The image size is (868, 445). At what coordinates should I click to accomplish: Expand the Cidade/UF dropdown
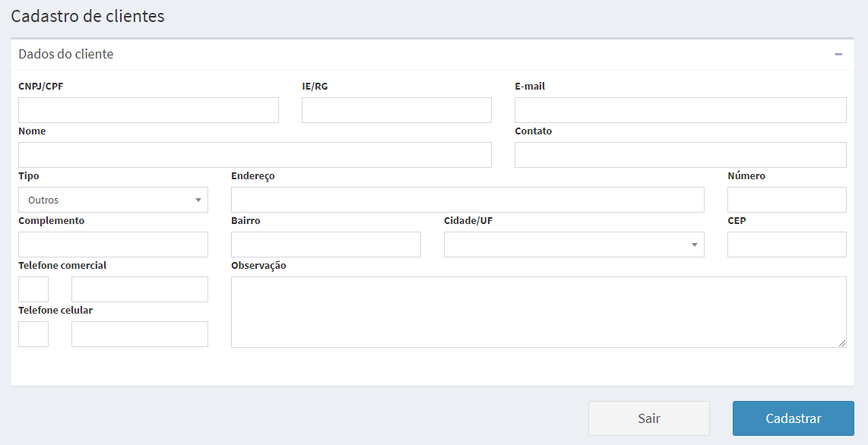(x=574, y=245)
